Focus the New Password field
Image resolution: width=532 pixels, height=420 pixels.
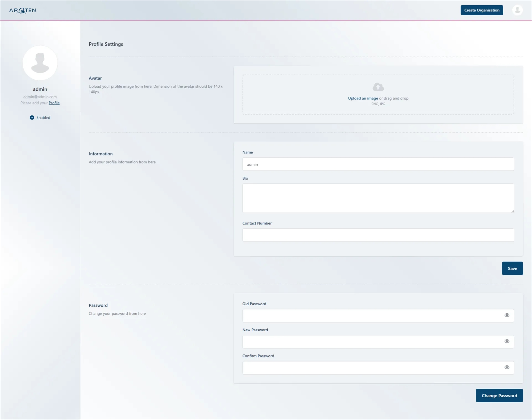(378, 342)
